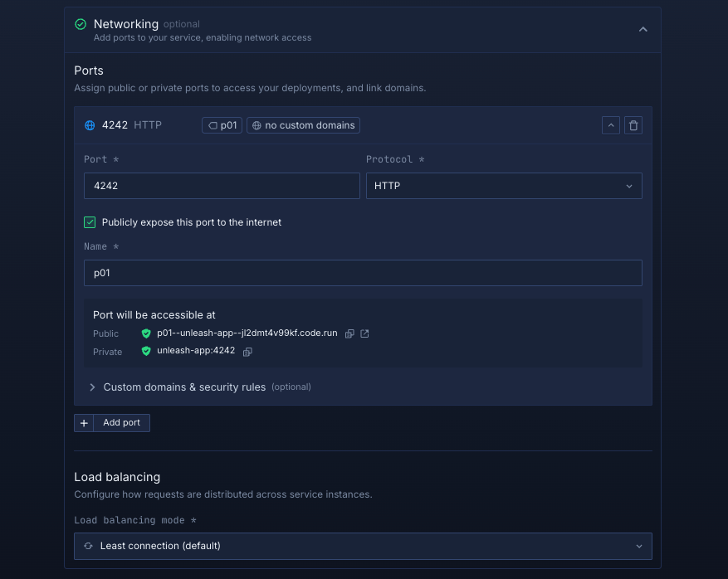Viewport: 728px width, 579px height.
Task: Copy the private unleash-app:4242 address
Action: coord(247,352)
